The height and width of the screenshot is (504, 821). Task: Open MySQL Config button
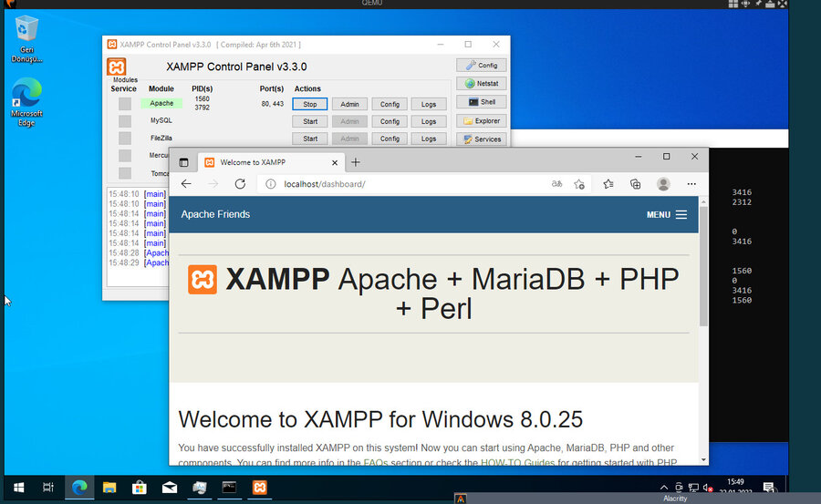390,121
